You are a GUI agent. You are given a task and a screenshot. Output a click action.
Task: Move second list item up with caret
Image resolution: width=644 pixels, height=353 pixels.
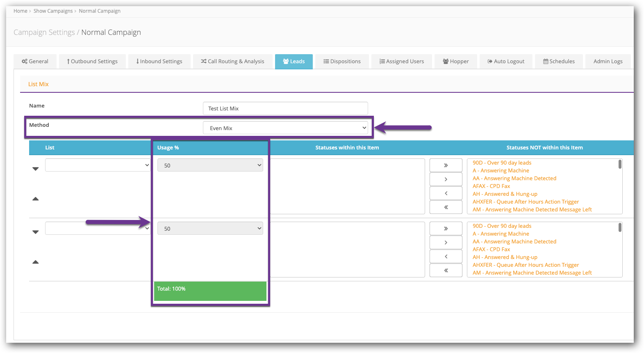point(36,262)
